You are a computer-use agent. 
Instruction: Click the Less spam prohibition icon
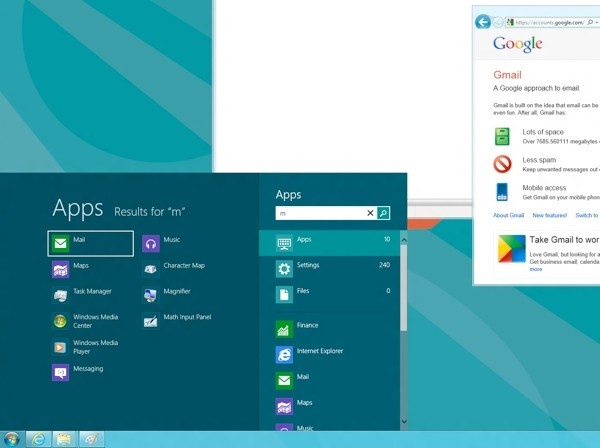tap(502, 164)
